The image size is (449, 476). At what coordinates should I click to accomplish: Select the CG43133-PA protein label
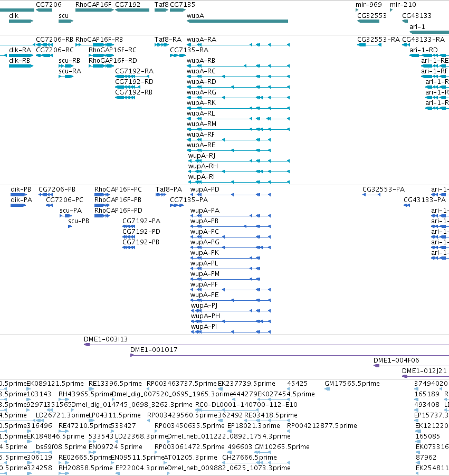425,200
